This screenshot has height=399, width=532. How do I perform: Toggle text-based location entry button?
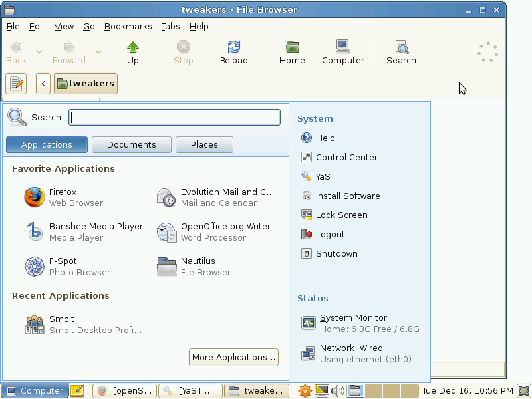(16, 84)
